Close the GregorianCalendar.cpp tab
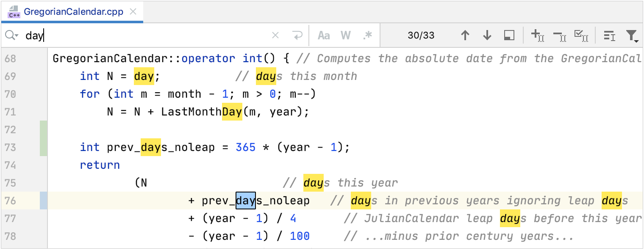 click(133, 12)
